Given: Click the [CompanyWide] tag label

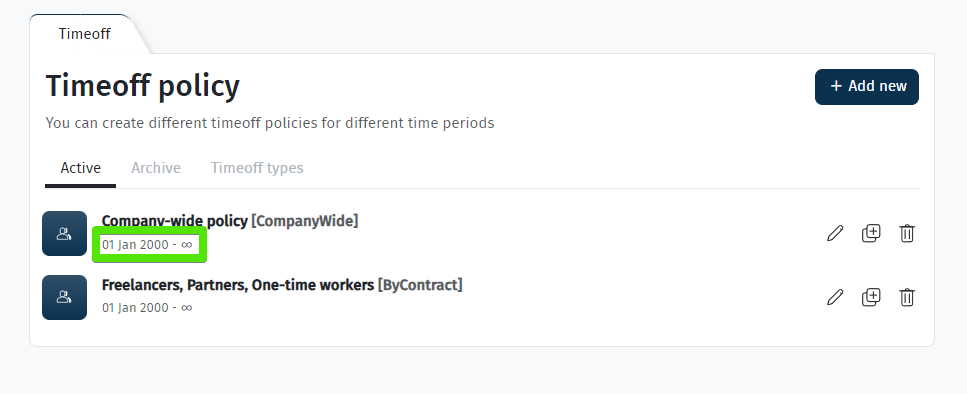Looking at the screenshot, I should tap(305, 221).
